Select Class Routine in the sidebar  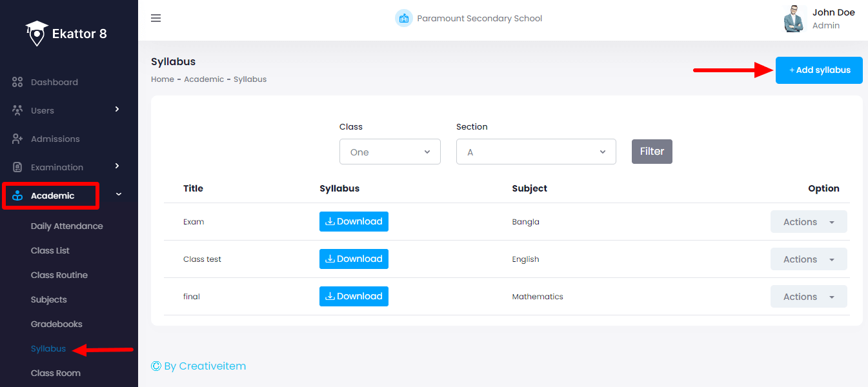click(59, 275)
